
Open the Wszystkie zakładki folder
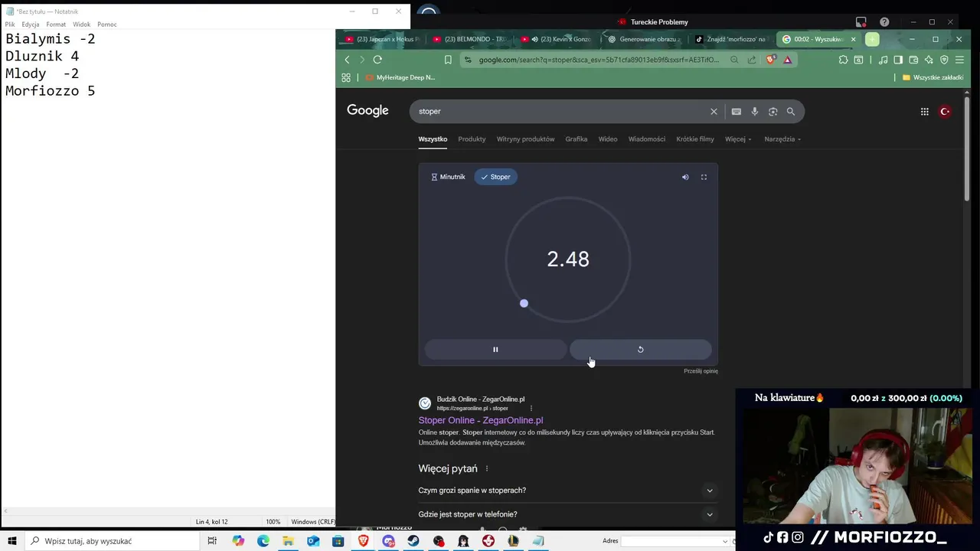tap(933, 77)
